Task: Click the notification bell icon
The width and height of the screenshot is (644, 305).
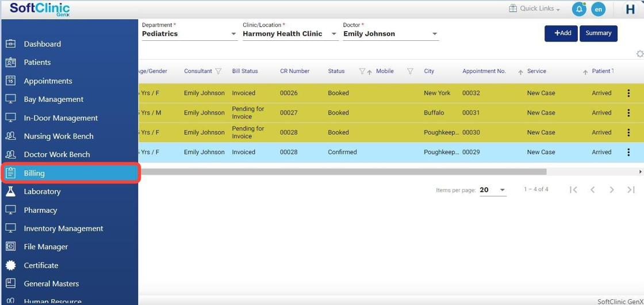Action: tap(578, 9)
